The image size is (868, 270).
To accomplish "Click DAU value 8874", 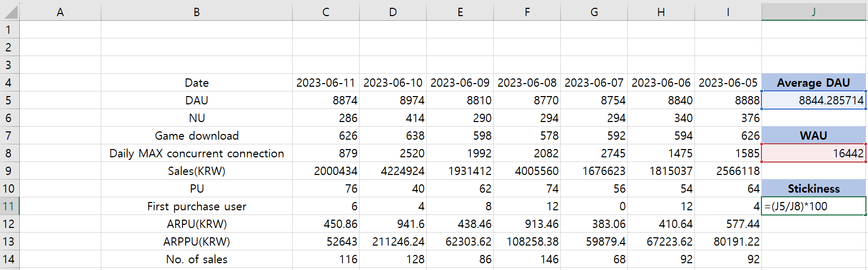I will click(x=326, y=100).
